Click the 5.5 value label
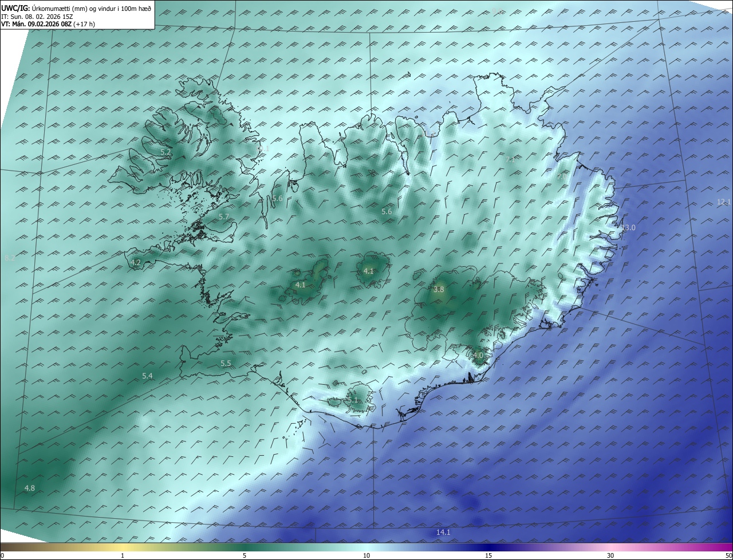Image resolution: width=733 pixels, height=560 pixels. pyautogui.click(x=226, y=364)
